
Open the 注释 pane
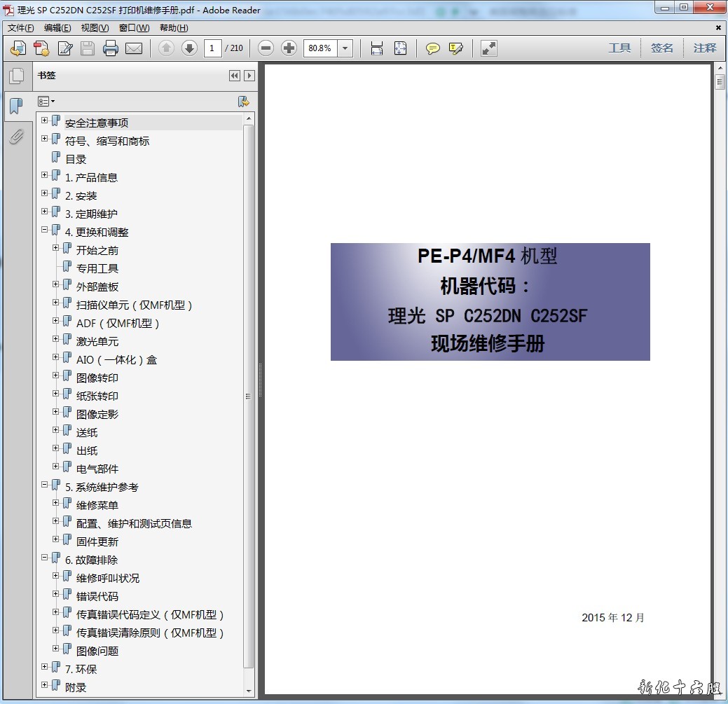tap(705, 48)
